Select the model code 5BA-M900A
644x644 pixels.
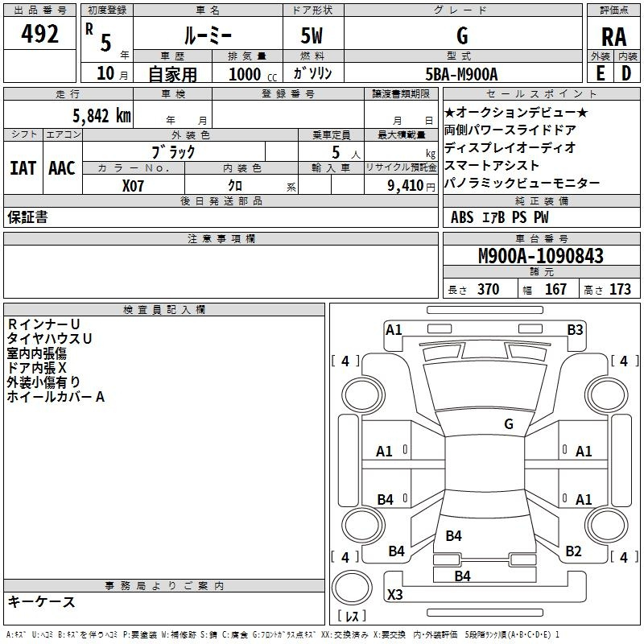(461, 74)
